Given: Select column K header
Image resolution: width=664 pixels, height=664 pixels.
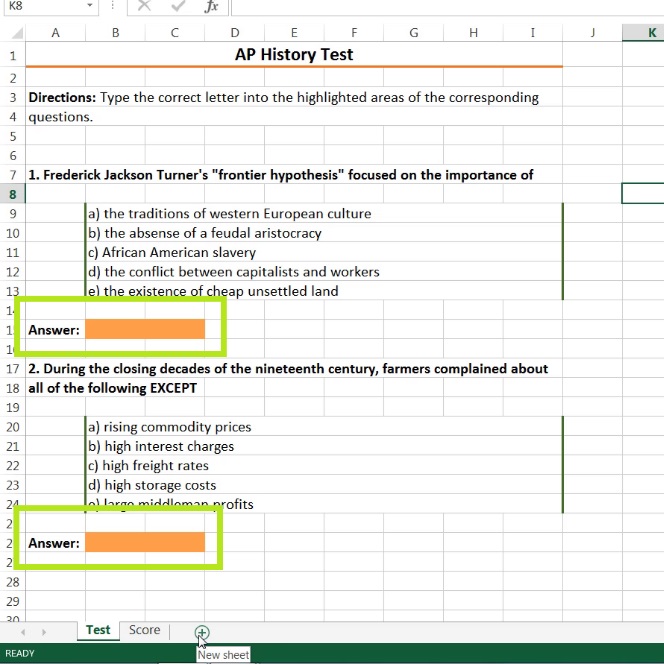Looking at the screenshot, I should [x=643, y=33].
